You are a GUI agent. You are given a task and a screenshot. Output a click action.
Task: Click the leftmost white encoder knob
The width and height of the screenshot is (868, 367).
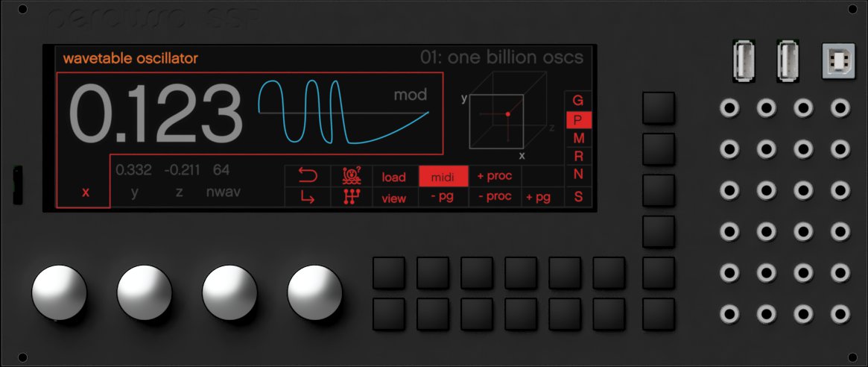tap(59, 291)
